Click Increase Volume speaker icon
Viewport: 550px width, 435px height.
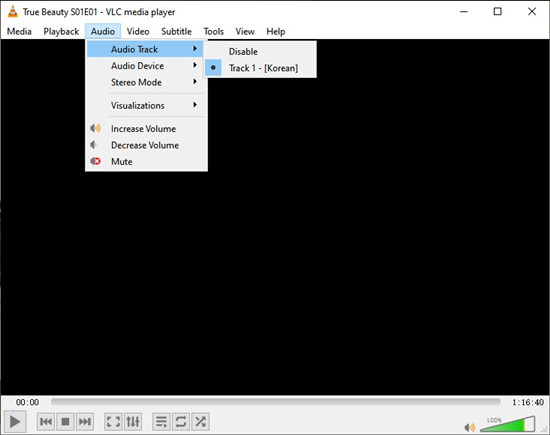[x=95, y=128]
